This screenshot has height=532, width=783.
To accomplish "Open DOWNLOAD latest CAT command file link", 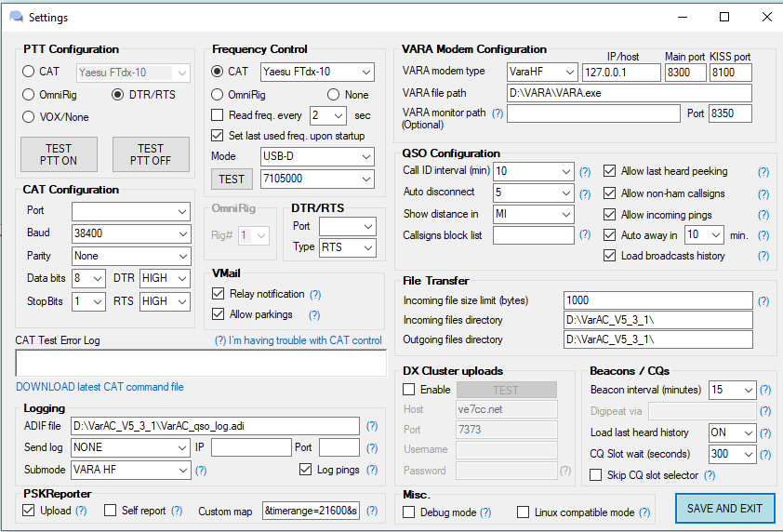I will (x=100, y=387).
